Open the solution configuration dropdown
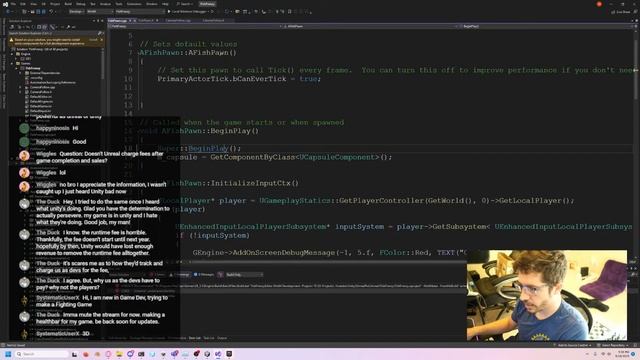This screenshot has width=640, height=360. pyautogui.click(x=76, y=12)
